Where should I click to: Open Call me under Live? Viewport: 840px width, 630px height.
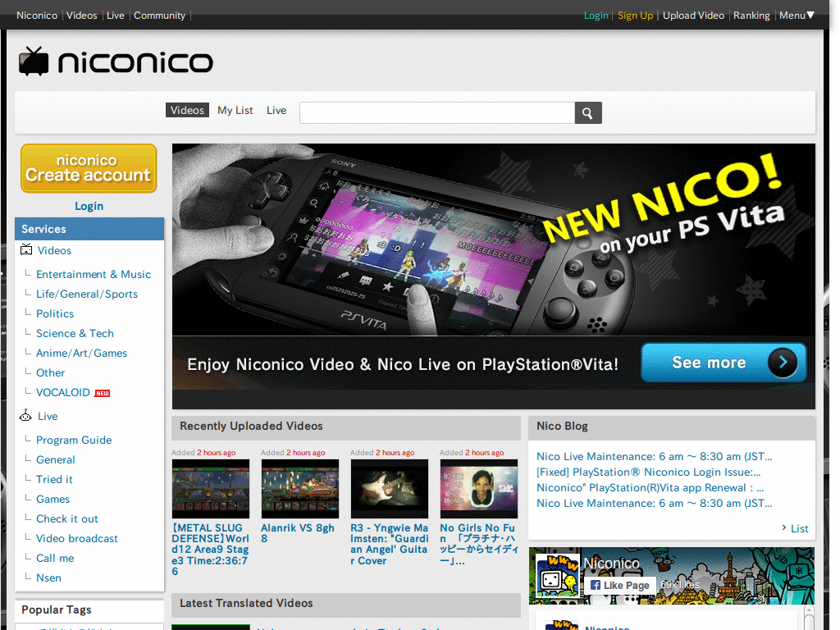click(55, 558)
